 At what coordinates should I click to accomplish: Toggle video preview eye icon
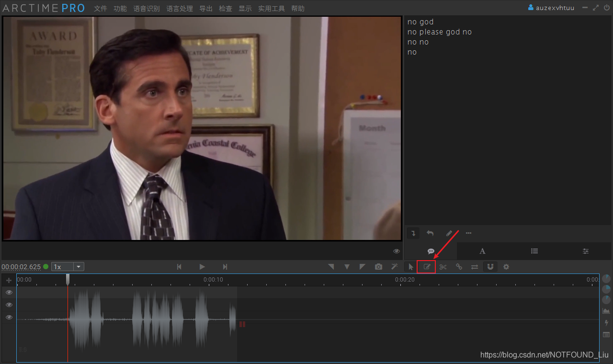point(397,251)
